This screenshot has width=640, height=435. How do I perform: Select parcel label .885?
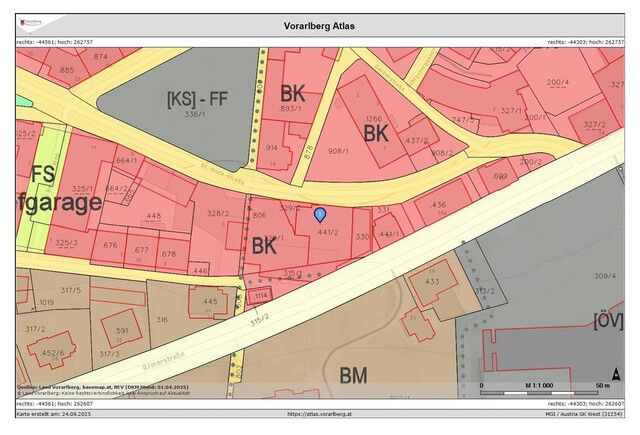tap(66, 70)
